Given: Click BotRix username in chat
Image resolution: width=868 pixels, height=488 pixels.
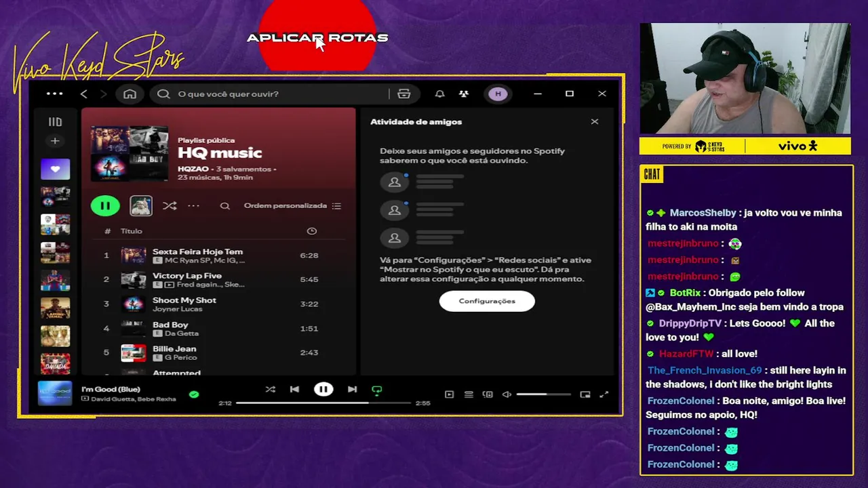Looking at the screenshot, I should 685,293.
